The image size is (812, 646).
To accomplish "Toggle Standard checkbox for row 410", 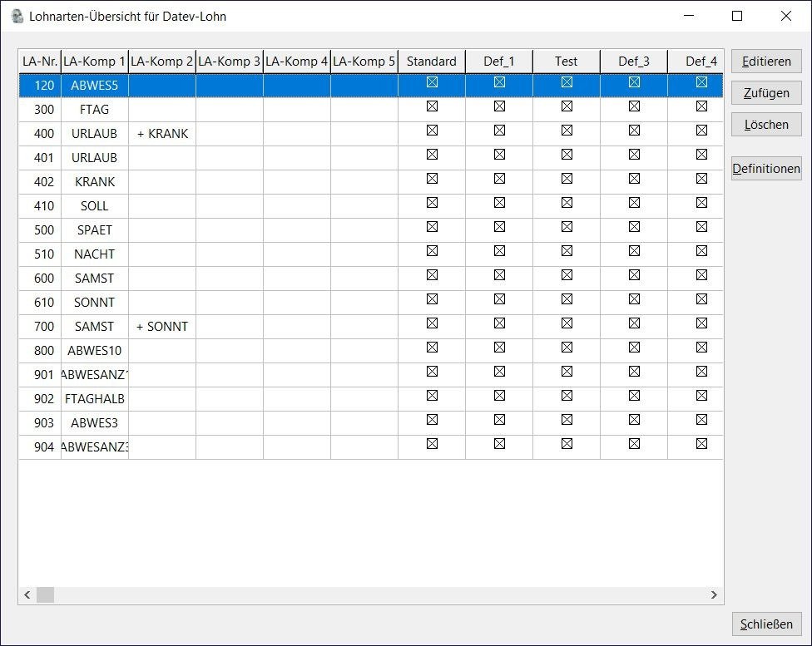I will [432, 202].
